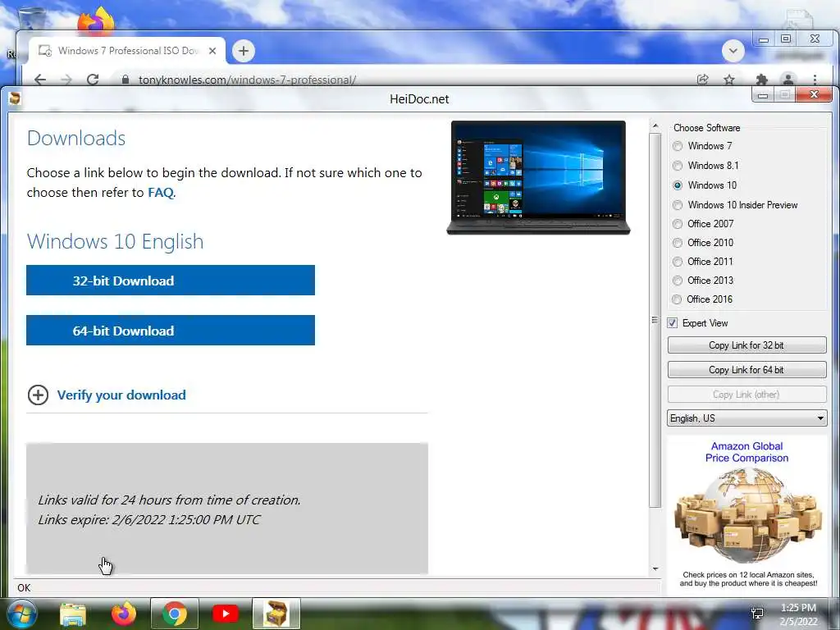Expand the Verify your download section
The width and height of the screenshot is (840, 630).
(x=107, y=395)
